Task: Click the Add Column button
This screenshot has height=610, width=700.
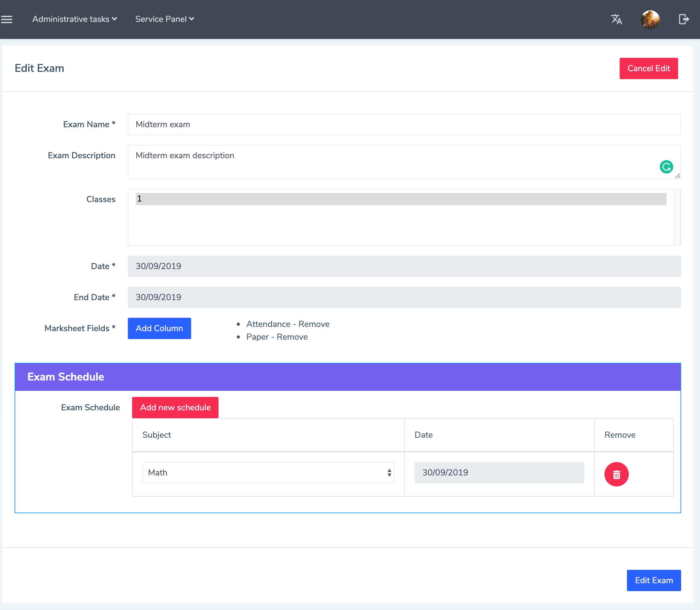Action: click(x=159, y=328)
